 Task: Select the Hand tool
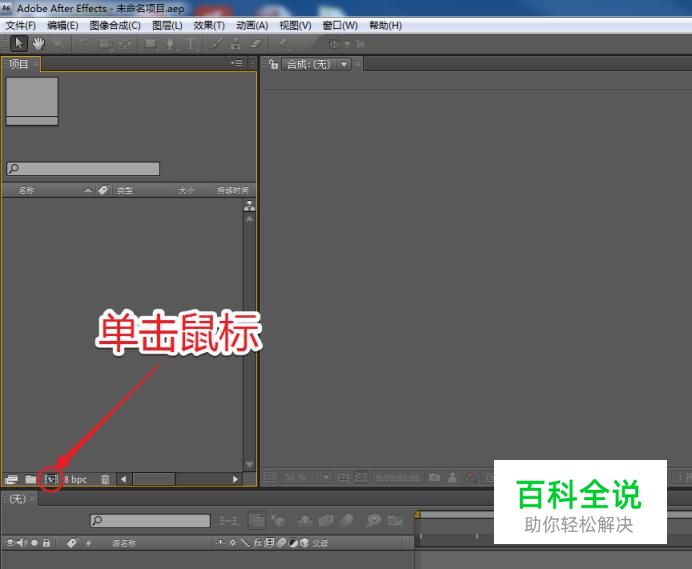coord(38,44)
